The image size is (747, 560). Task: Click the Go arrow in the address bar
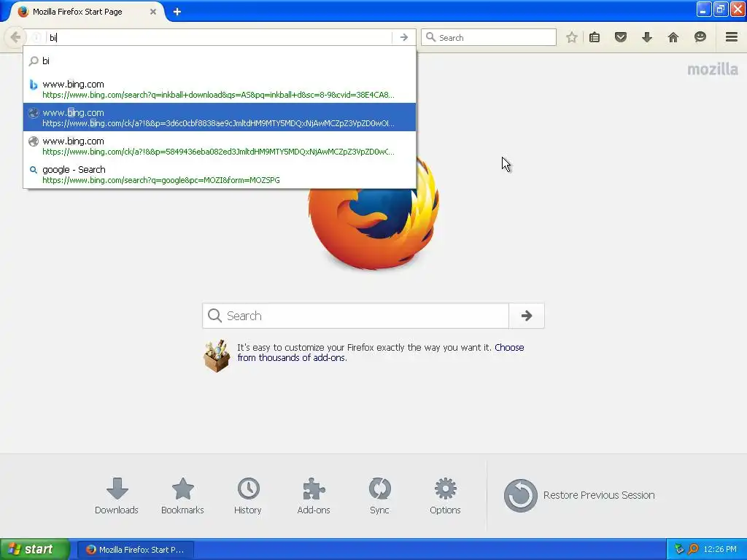tap(404, 37)
